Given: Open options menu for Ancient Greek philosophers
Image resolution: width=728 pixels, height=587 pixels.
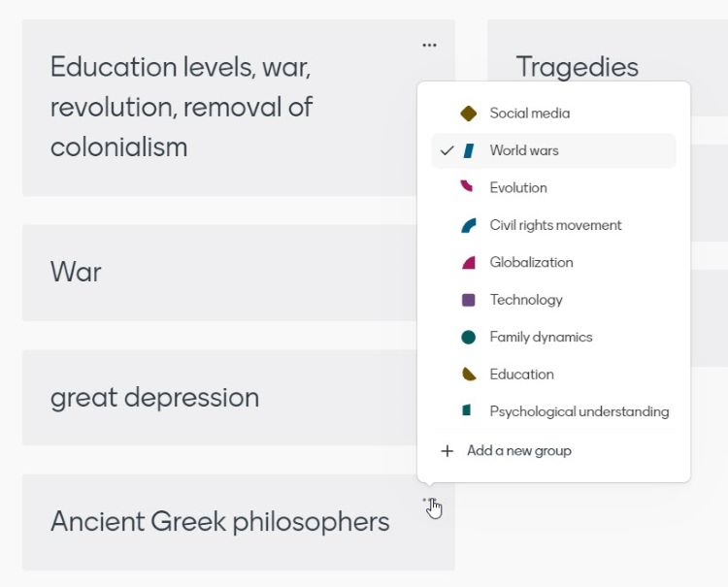Looking at the screenshot, I should 429,501.
